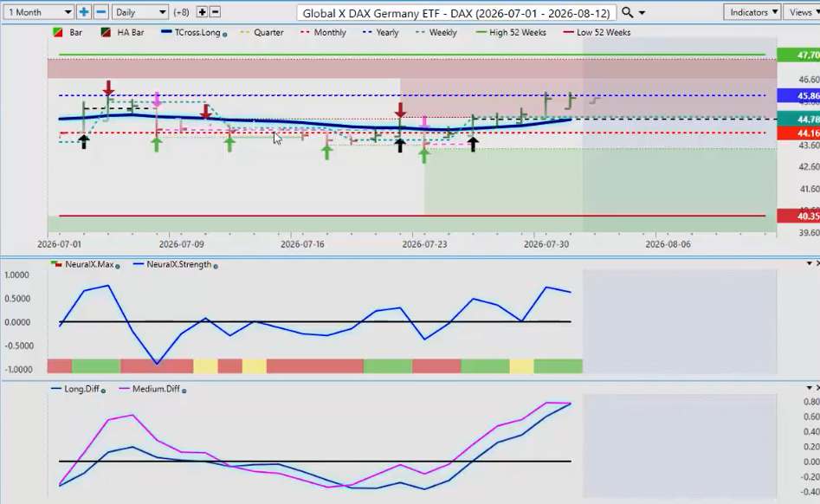Expand the arrow next to the search icon
820x504 pixels.
point(642,12)
